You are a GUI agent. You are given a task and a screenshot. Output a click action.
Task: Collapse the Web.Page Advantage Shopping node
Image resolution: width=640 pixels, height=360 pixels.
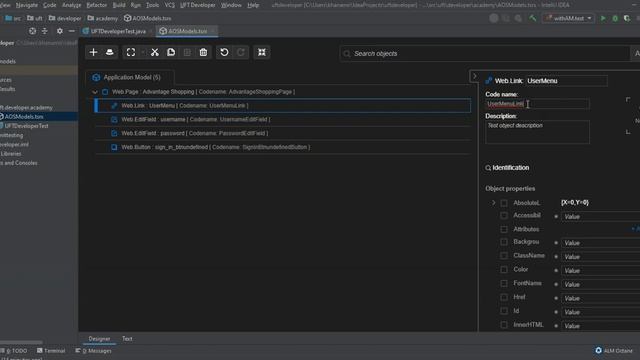(x=95, y=92)
